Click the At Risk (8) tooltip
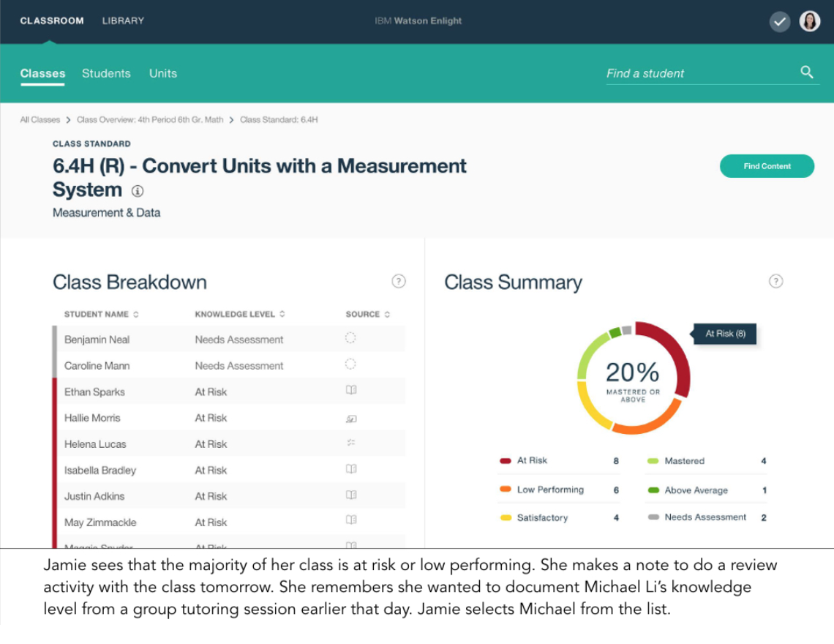 724,334
